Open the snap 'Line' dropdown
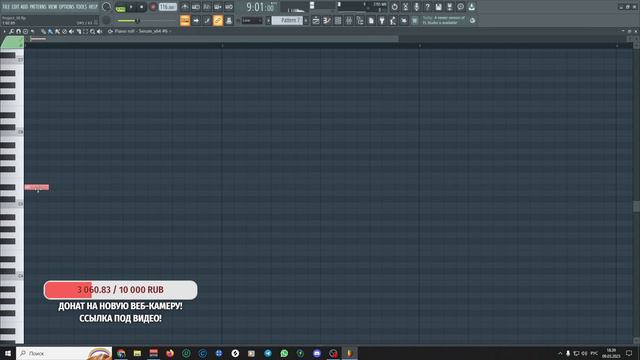This screenshot has height=360, width=640. [252, 20]
